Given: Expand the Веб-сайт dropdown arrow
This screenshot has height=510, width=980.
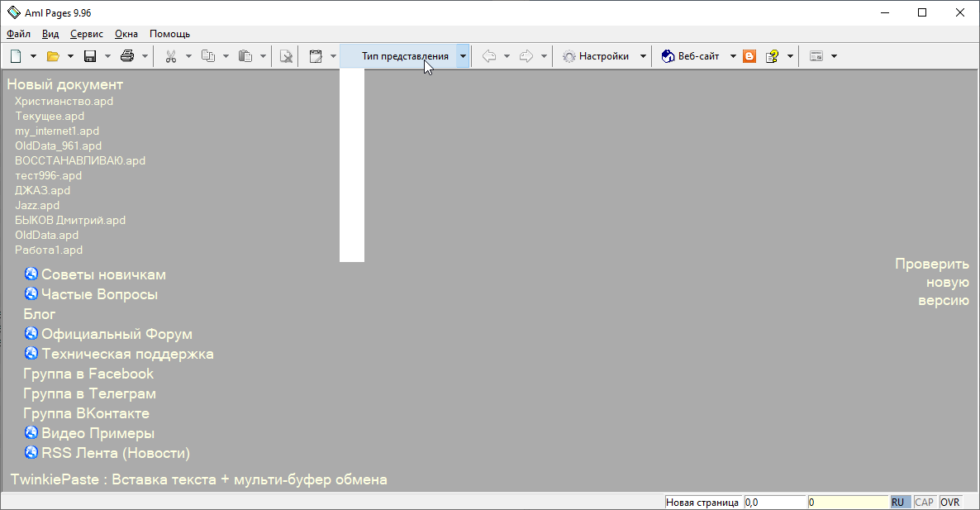Looking at the screenshot, I should 732,56.
